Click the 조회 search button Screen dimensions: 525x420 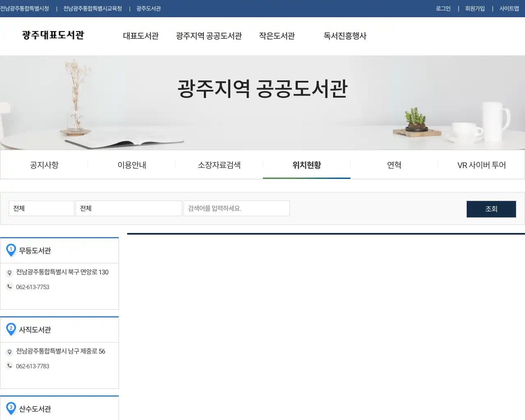pyautogui.click(x=491, y=209)
